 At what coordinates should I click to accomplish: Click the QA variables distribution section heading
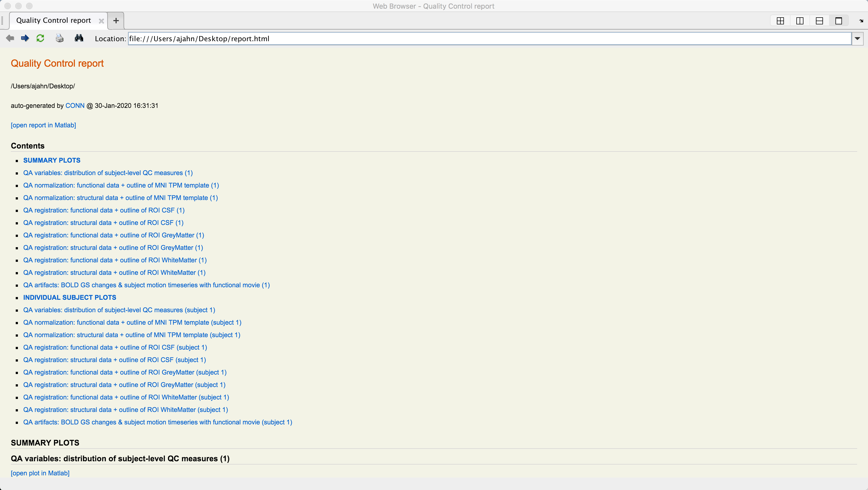[120, 459]
